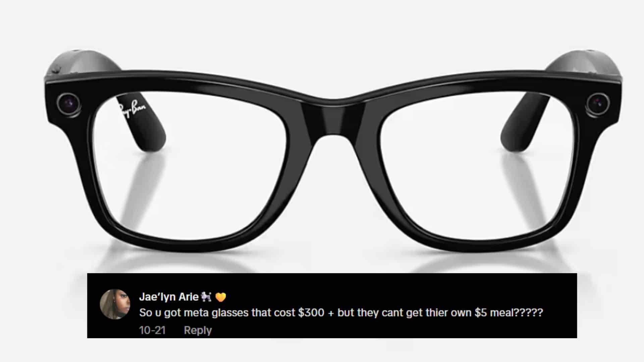This screenshot has height=362, width=644.
Task: Click the left camera lens on the frame
Action: 68,103
